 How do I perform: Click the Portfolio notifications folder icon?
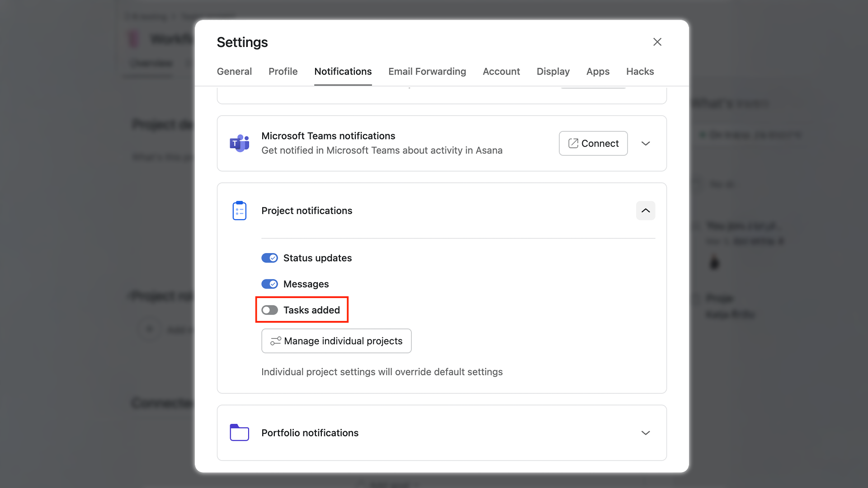coord(239,432)
